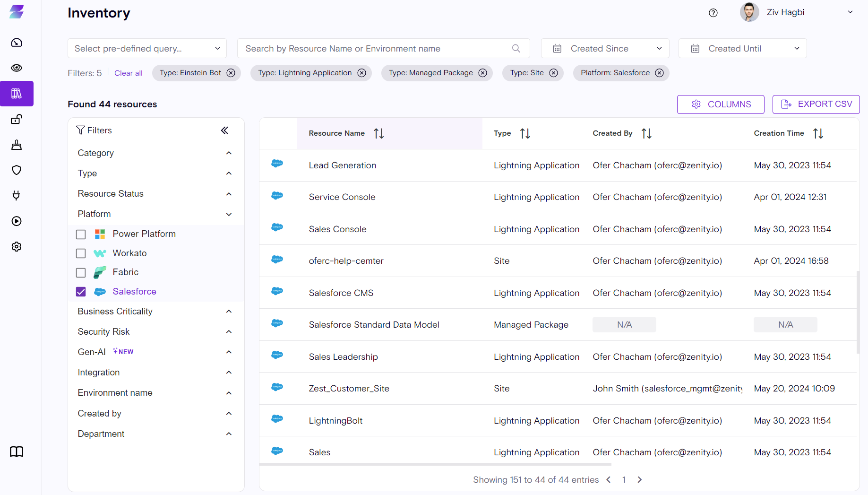
Task: Sort by Resource Name column arrows
Action: [378, 133]
